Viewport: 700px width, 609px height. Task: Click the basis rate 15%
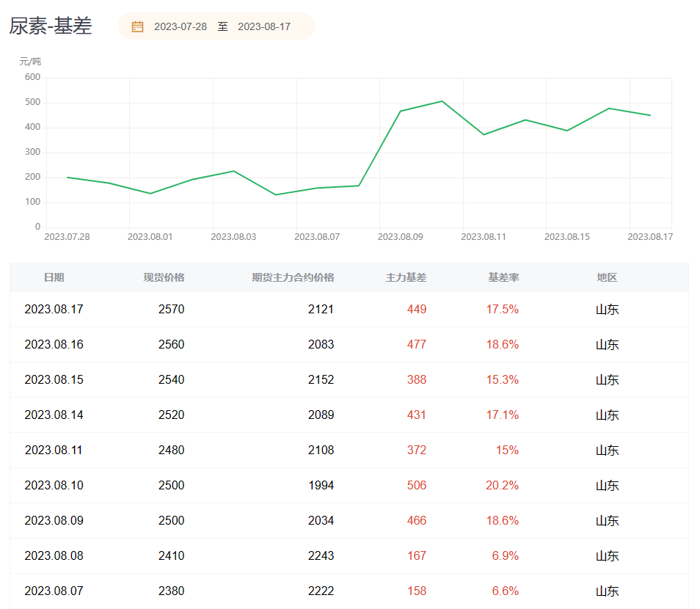click(508, 450)
